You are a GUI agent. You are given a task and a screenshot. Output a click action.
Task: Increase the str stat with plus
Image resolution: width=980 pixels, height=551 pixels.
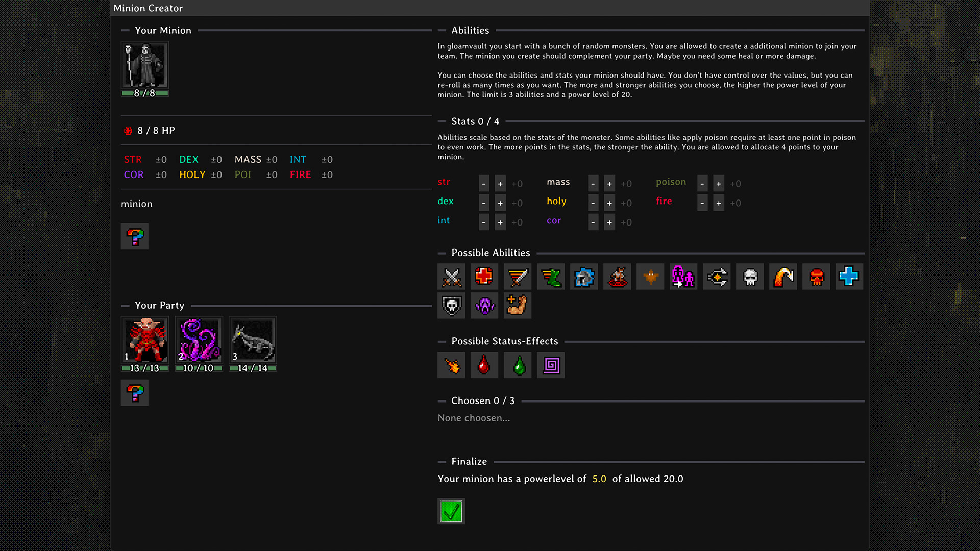coord(500,183)
